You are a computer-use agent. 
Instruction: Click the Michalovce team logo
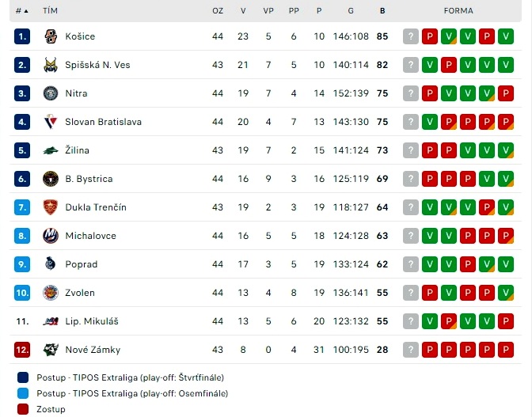51,236
